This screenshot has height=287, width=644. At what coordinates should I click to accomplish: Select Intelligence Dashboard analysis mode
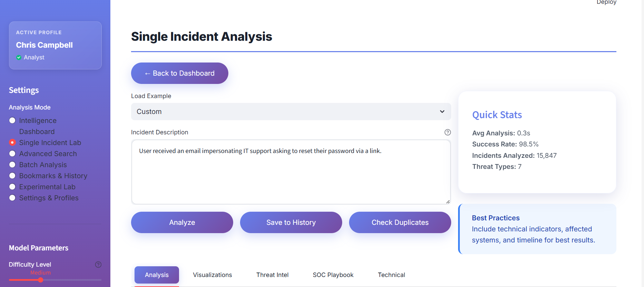click(12, 120)
